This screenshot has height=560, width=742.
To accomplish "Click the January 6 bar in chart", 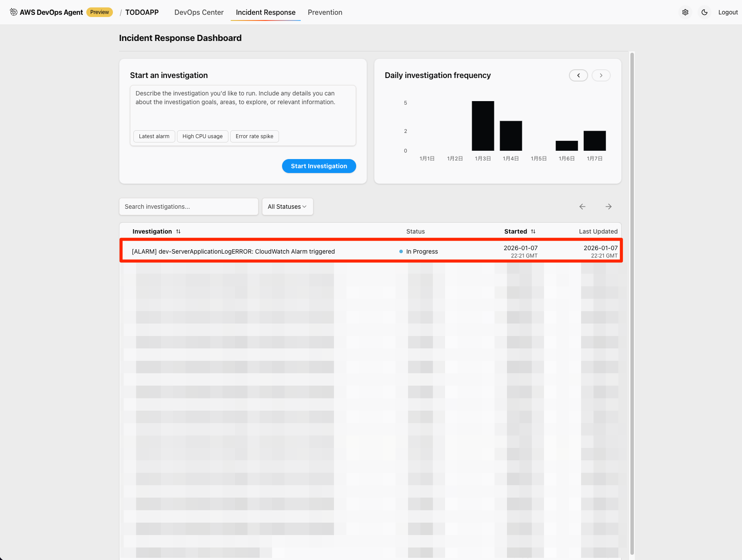I will point(567,146).
